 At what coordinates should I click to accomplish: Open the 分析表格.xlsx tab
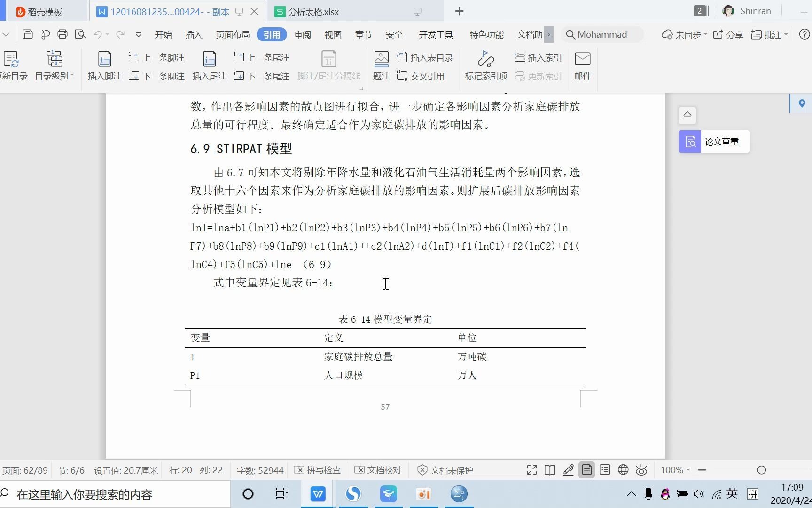[x=309, y=11]
